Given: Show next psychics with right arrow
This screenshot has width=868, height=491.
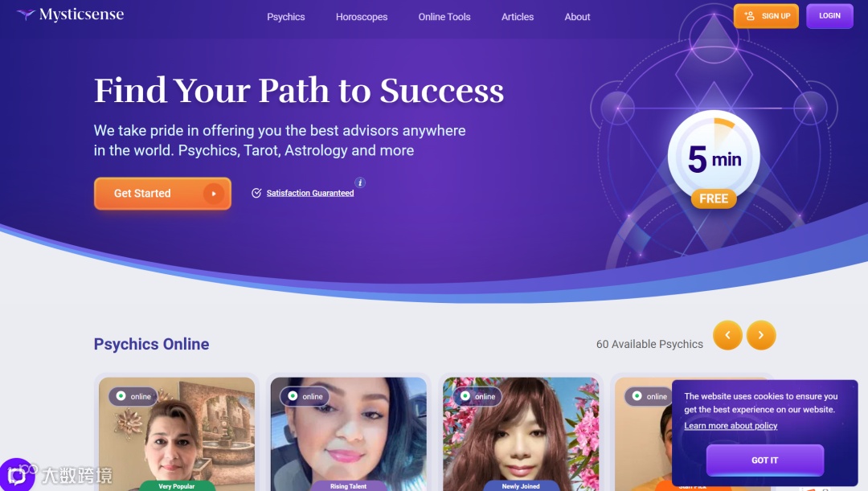Looking at the screenshot, I should coord(760,335).
